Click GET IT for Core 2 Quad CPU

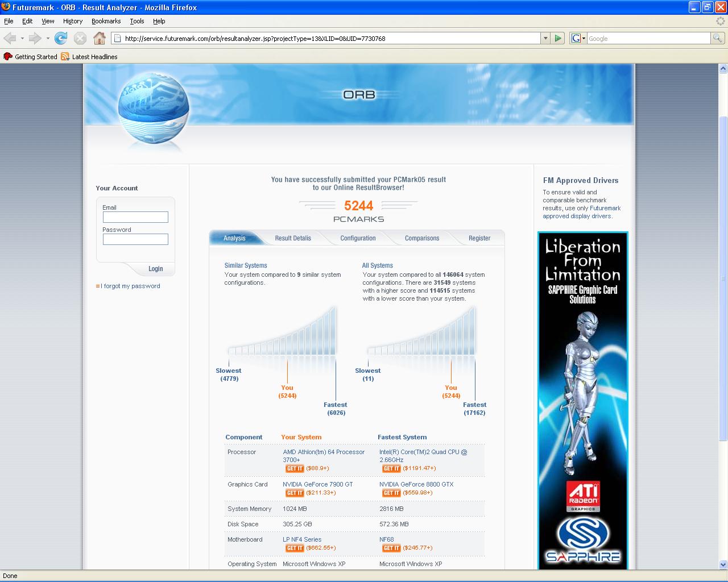pos(391,468)
